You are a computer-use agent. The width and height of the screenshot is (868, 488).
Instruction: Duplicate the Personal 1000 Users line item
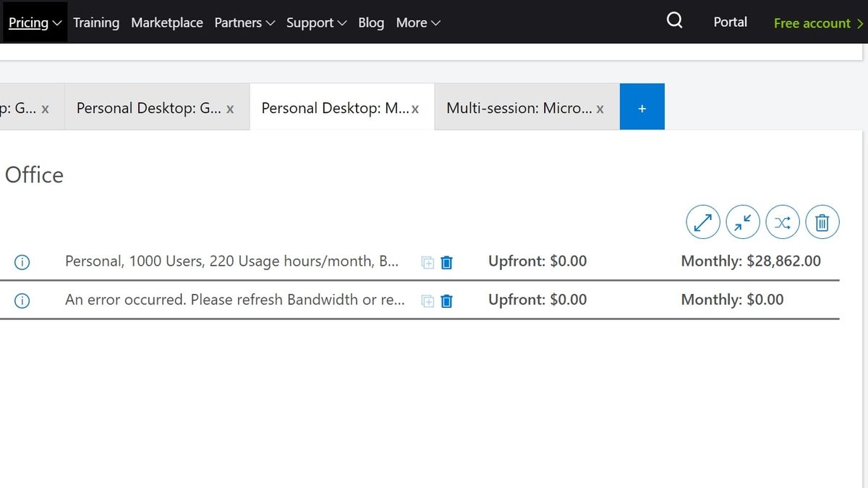click(427, 263)
